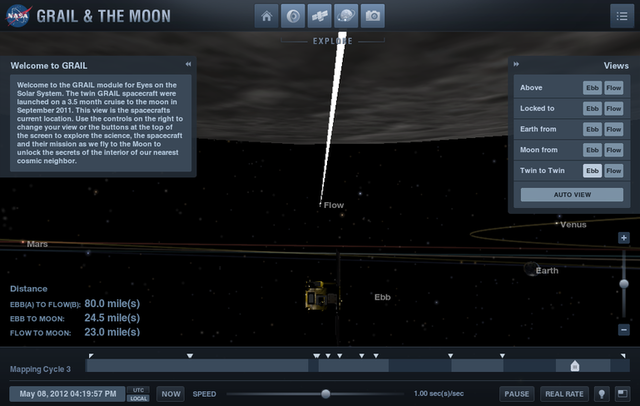Switch time display to UTC
This screenshot has height=406, width=640.
point(138,390)
